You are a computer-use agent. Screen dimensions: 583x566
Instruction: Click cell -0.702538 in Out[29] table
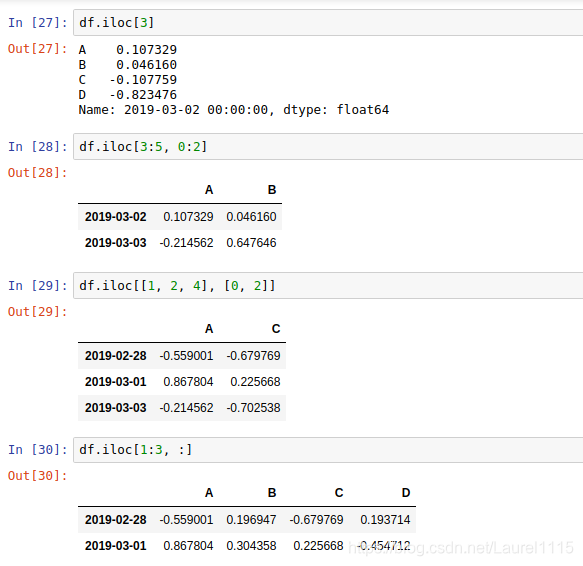click(254, 408)
